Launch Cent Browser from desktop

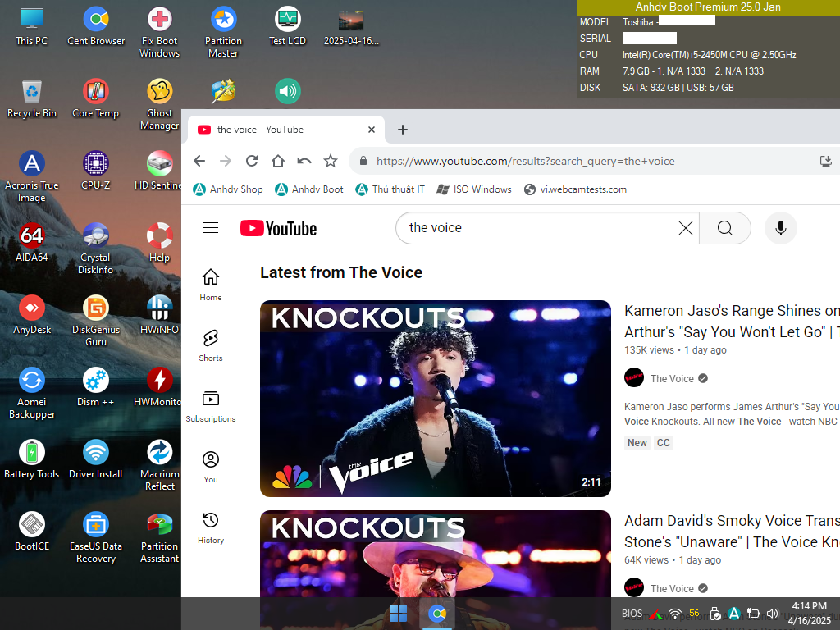[96, 27]
